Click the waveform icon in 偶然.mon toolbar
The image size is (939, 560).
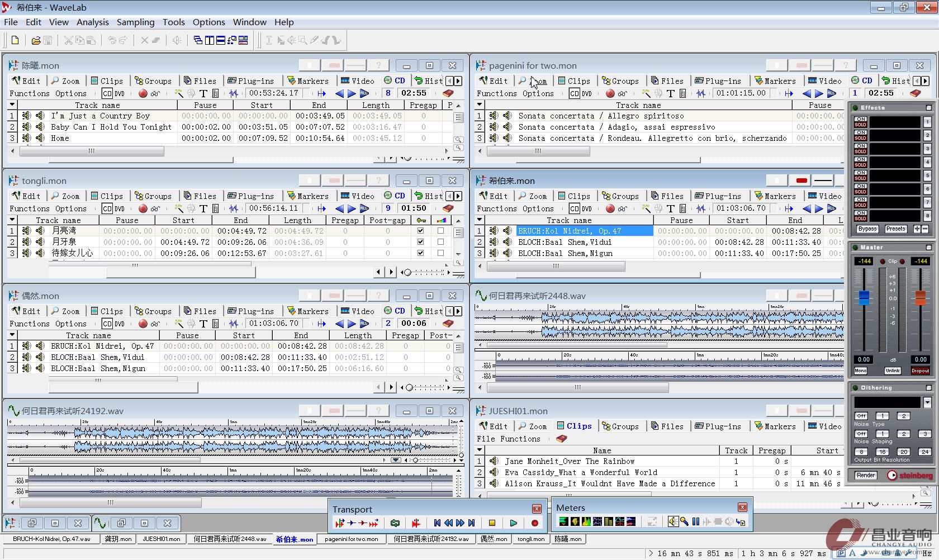point(234,324)
